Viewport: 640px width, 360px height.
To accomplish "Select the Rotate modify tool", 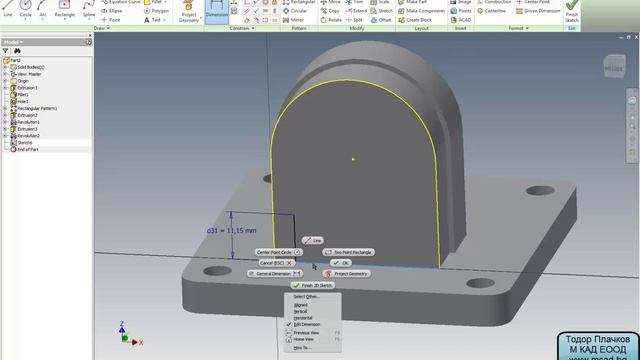I will (x=331, y=20).
